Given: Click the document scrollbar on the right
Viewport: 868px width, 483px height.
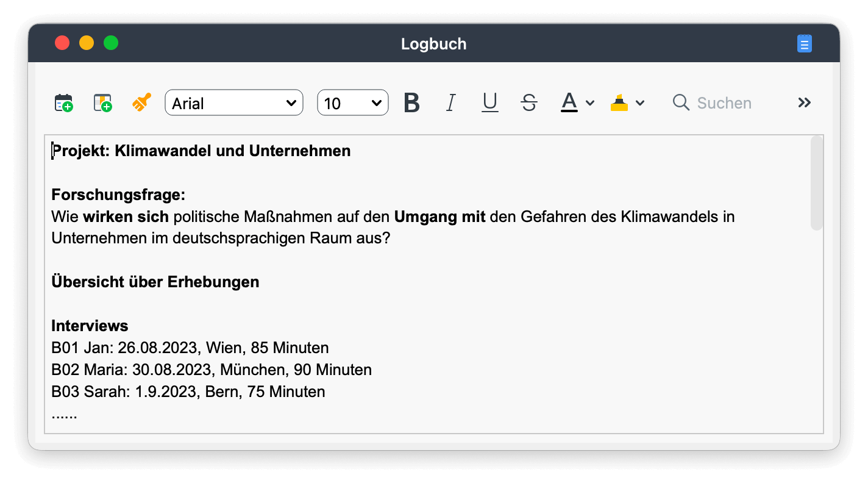Looking at the screenshot, I should (x=817, y=183).
